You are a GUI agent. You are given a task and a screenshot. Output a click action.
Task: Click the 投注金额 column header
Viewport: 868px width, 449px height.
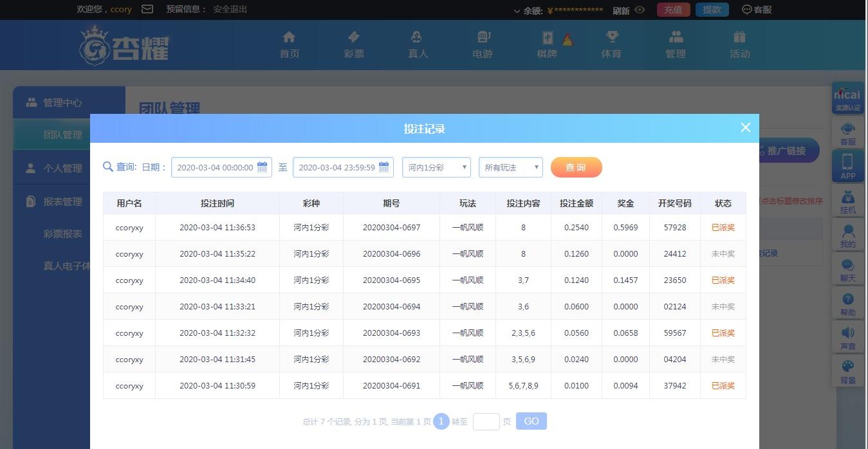point(577,203)
